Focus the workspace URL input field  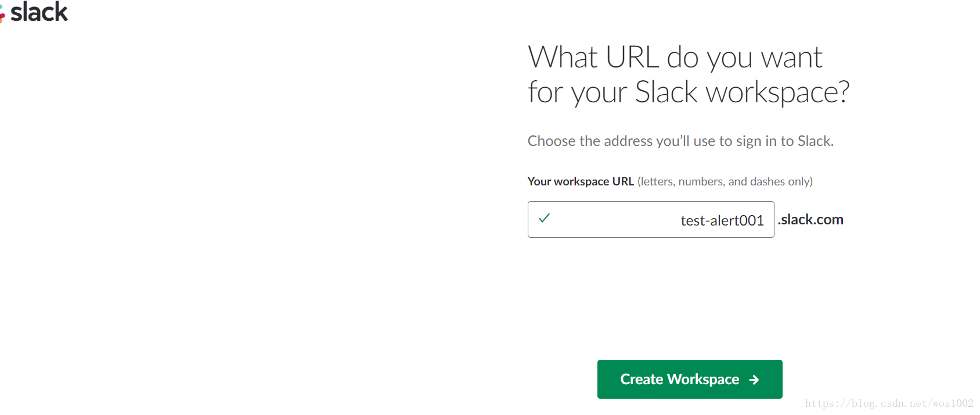tap(651, 219)
